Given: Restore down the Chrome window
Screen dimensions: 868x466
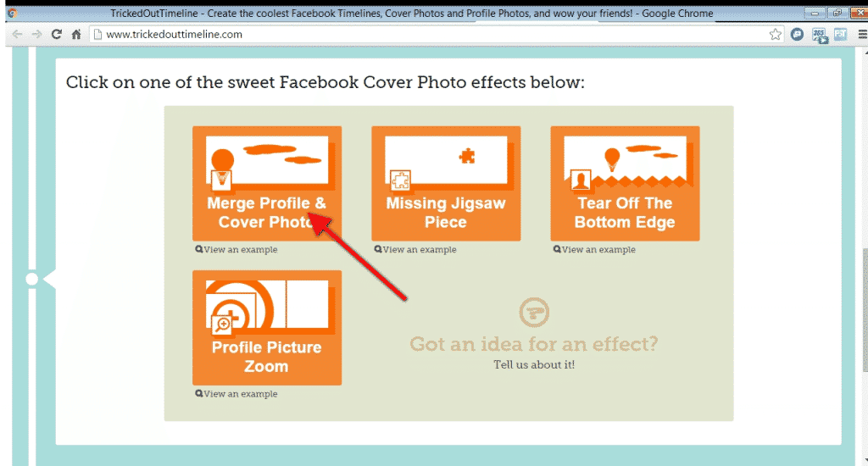Looking at the screenshot, I should [x=837, y=13].
